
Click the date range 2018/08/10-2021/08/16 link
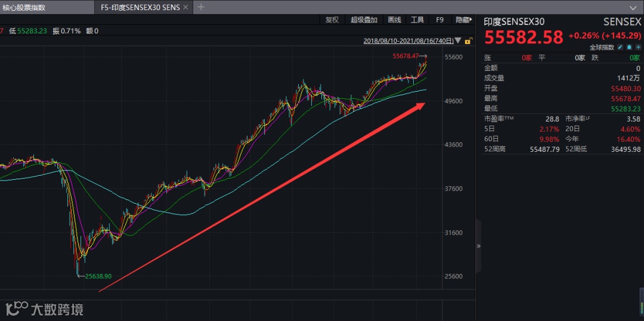(x=408, y=41)
